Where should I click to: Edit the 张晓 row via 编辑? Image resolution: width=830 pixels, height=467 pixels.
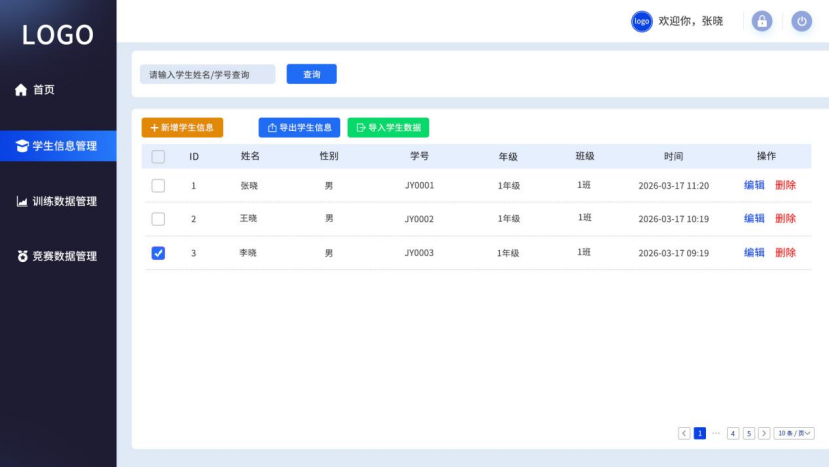(x=754, y=185)
